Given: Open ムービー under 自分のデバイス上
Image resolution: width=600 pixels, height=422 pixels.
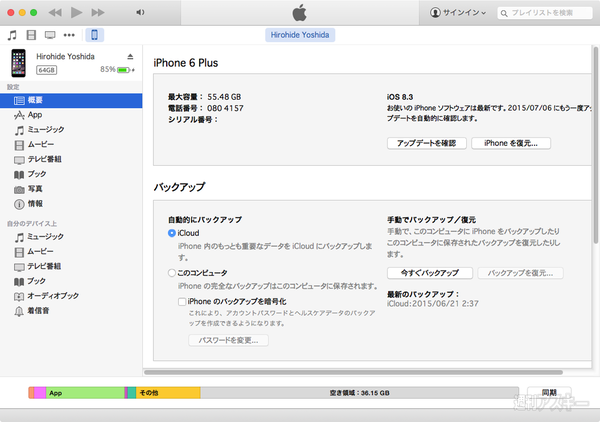Looking at the screenshot, I should click(x=71, y=252).
